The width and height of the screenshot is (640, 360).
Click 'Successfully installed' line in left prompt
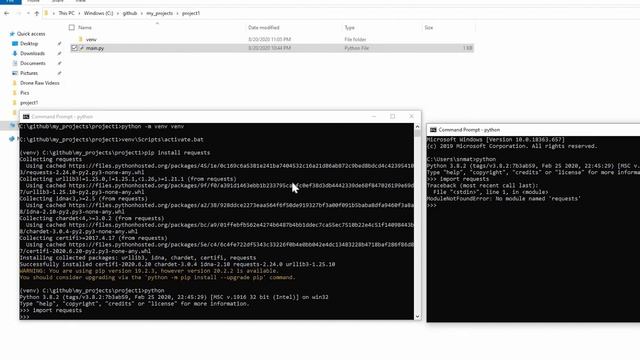177,264
